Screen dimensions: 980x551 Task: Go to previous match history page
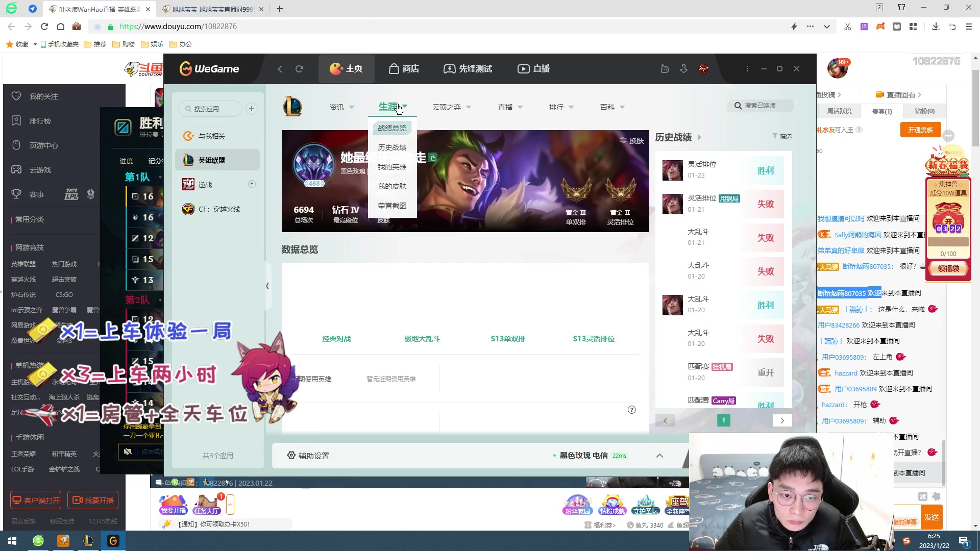click(665, 420)
